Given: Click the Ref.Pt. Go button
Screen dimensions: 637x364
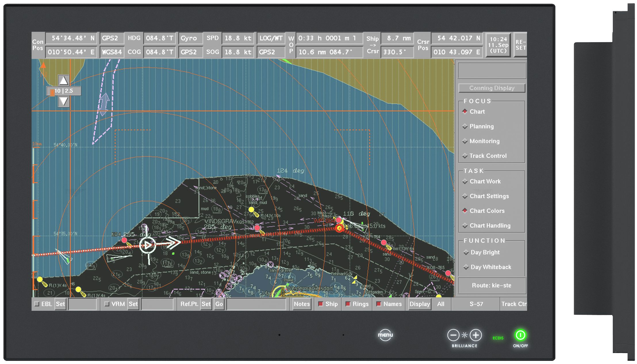Looking at the screenshot, I should pos(219,304).
